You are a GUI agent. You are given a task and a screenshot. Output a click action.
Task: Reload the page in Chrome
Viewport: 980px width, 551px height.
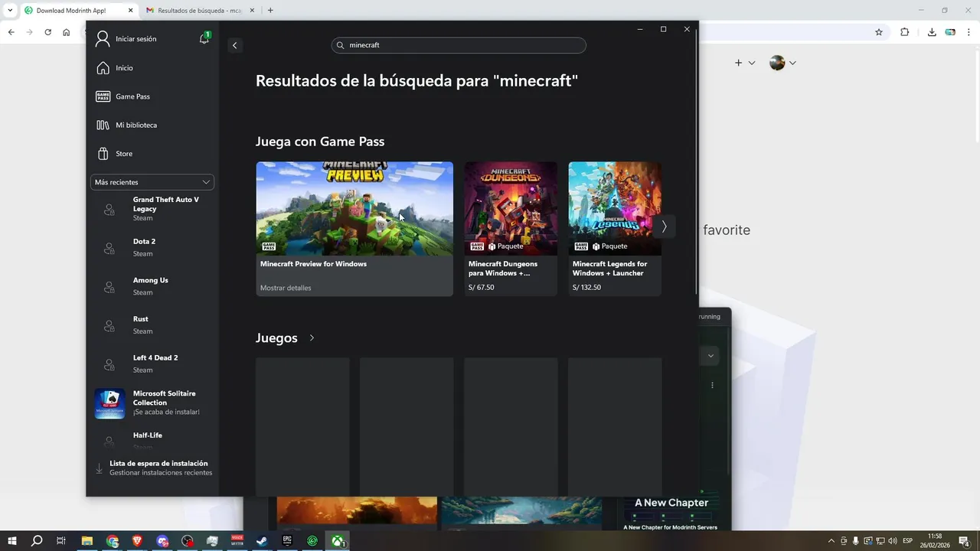click(47, 32)
